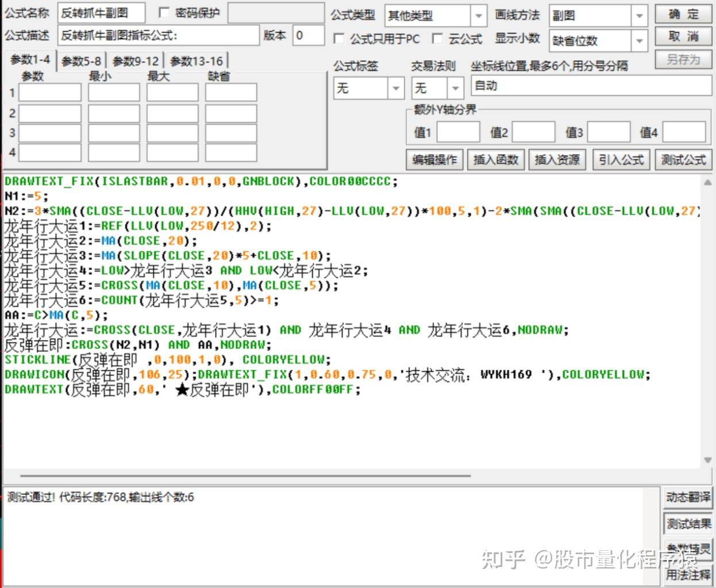Click the 公式描述 input field
The height and width of the screenshot is (588, 716).
click(159, 36)
